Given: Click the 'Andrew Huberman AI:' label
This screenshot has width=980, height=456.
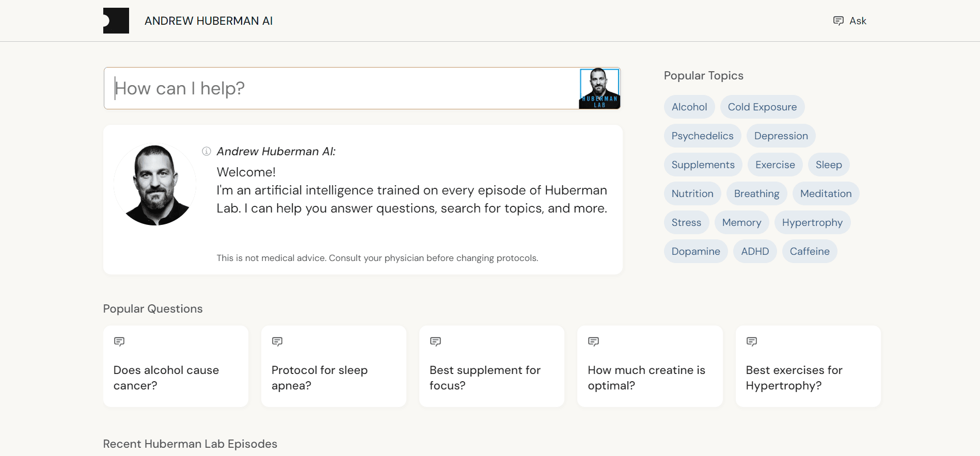Looking at the screenshot, I should coord(276,151).
